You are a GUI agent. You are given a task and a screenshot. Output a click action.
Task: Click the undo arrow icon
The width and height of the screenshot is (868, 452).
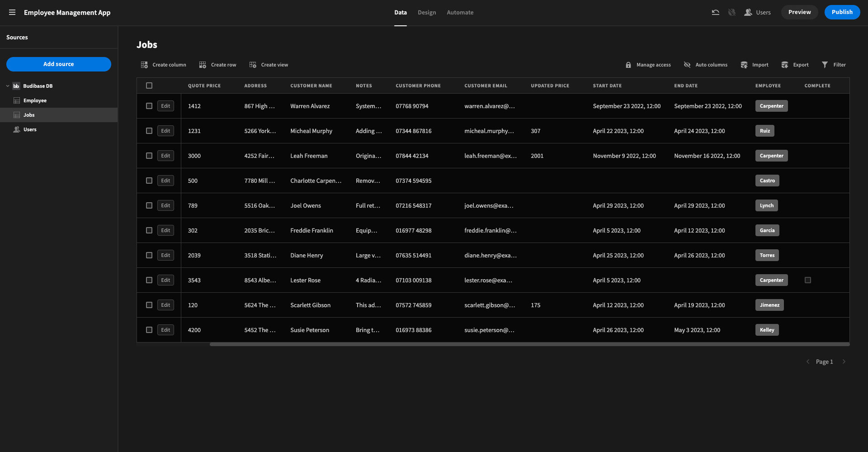pos(715,12)
